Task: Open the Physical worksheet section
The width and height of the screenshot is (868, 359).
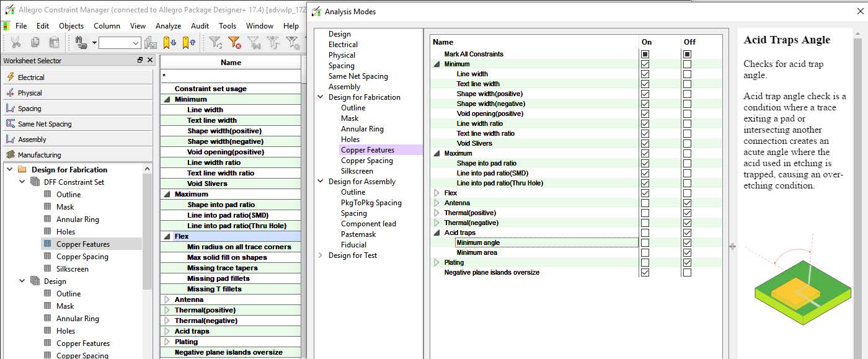Action: 30,93
